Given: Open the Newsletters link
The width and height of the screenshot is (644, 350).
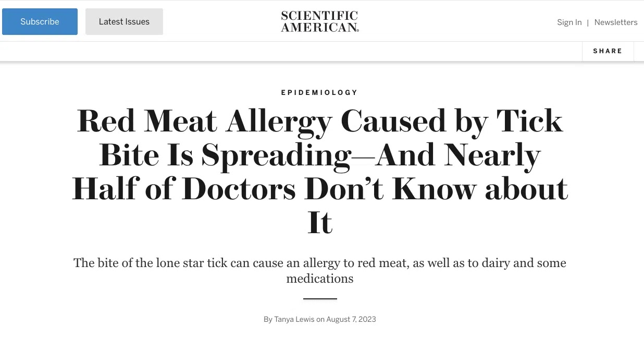Looking at the screenshot, I should pos(616,22).
